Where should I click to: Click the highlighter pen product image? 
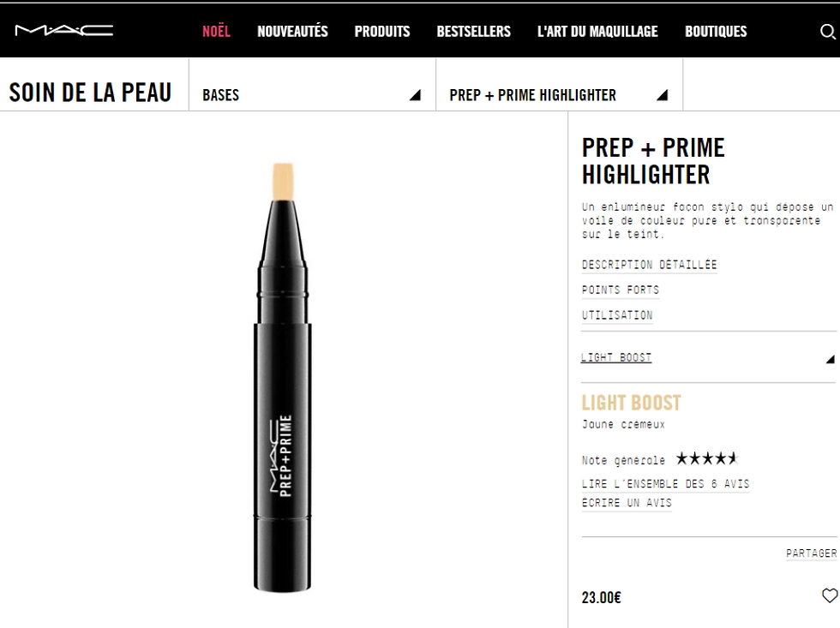point(283,377)
